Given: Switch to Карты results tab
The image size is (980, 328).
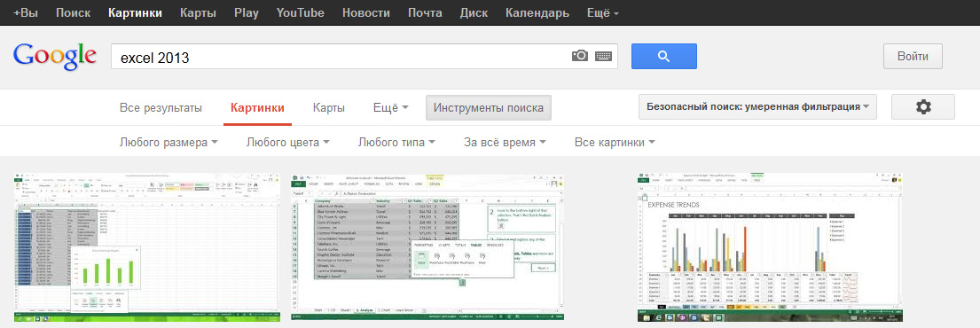Looking at the screenshot, I should 329,107.
